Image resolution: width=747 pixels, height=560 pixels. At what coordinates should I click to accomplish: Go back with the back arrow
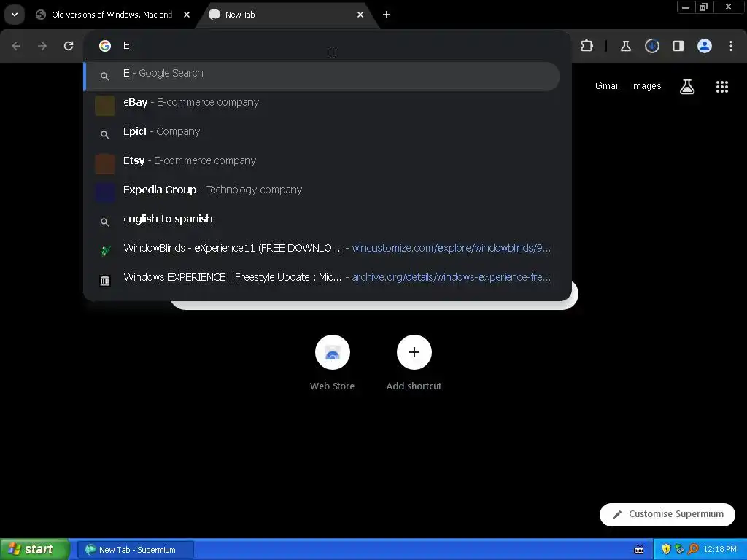click(x=16, y=46)
